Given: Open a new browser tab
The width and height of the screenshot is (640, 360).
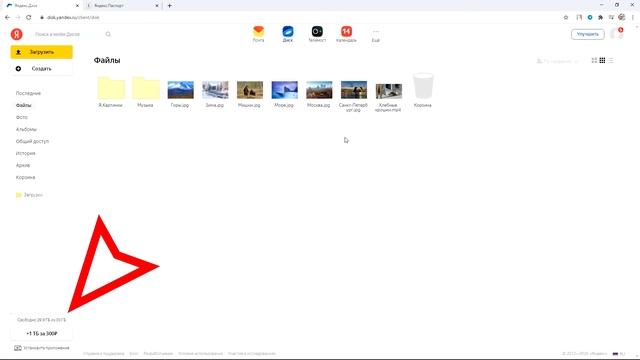Looking at the screenshot, I should tap(169, 6).
